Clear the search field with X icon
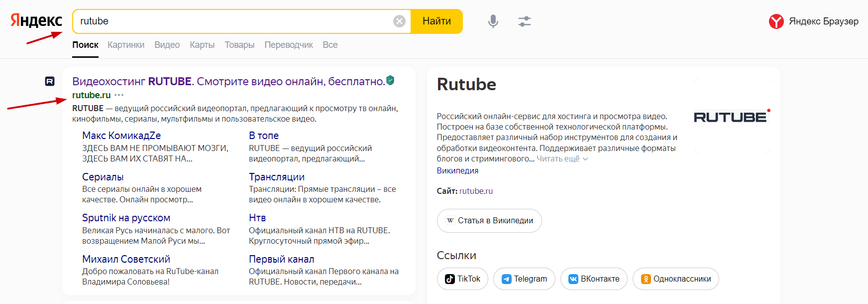This screenshot has height=304, width=868. pyautogui.click(x=399, y=21)
